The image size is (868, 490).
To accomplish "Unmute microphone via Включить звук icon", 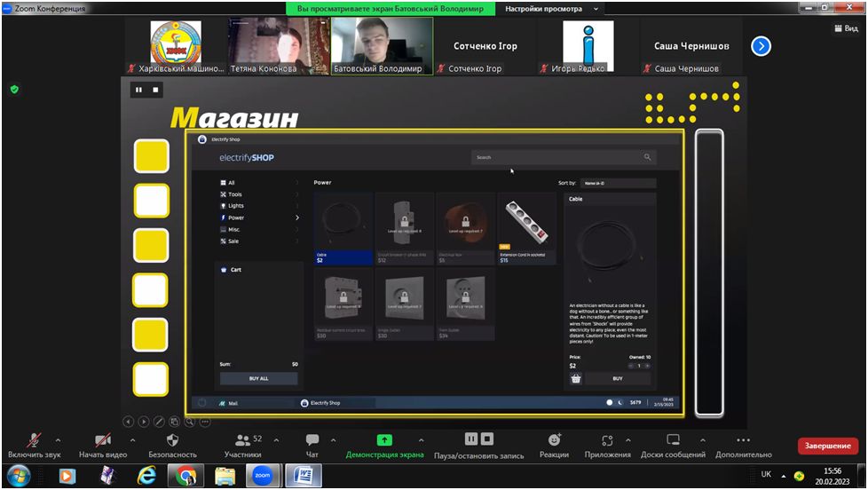I will click(x=34, y=440).
